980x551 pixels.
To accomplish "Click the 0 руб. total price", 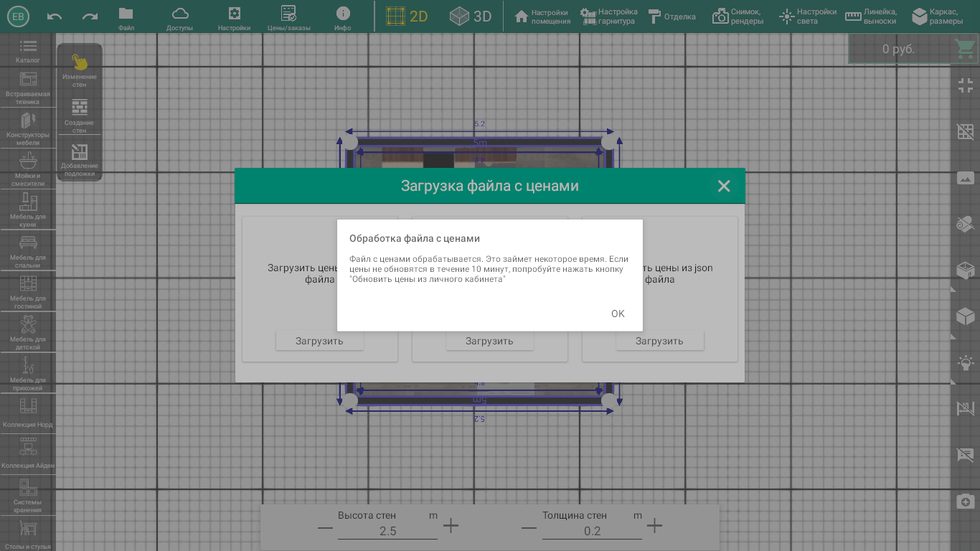I will click(x=898, y=49).
